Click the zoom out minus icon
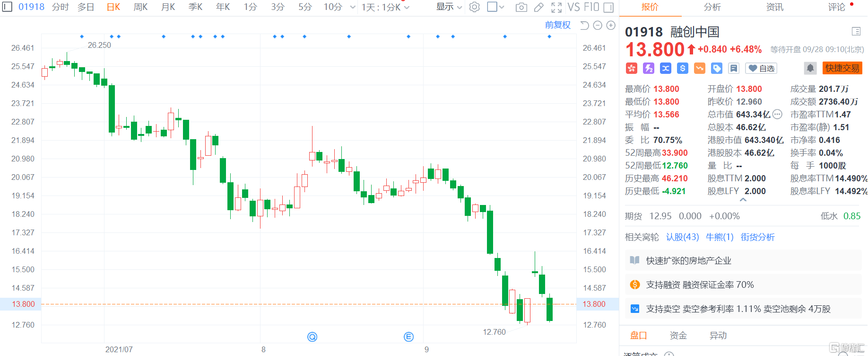868x356 pixels. pyautogui.click(x=598, y=26)
